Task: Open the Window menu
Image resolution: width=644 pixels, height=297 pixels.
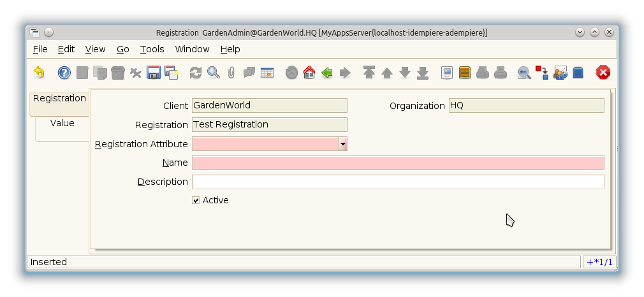Action: [x=192, y=49]
